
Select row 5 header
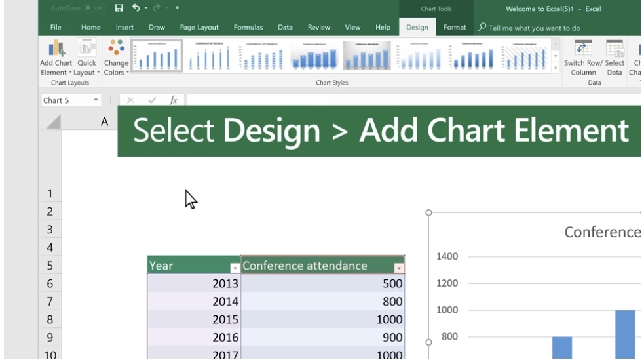pyautogui.click(x=50, y=266)
